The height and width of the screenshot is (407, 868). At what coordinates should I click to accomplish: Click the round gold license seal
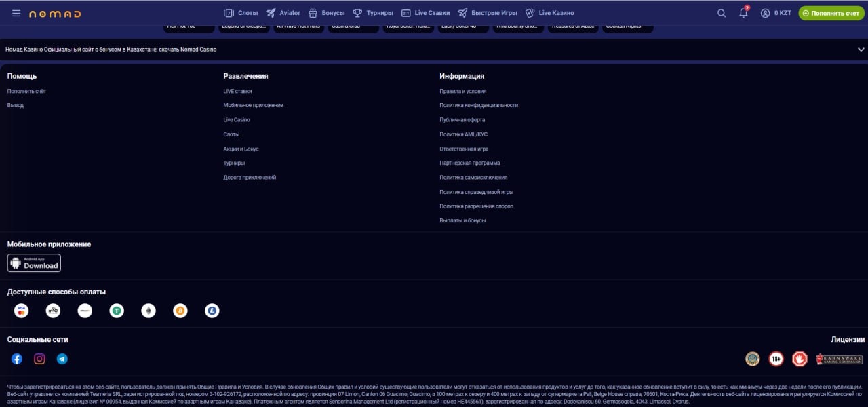[752, 359]
